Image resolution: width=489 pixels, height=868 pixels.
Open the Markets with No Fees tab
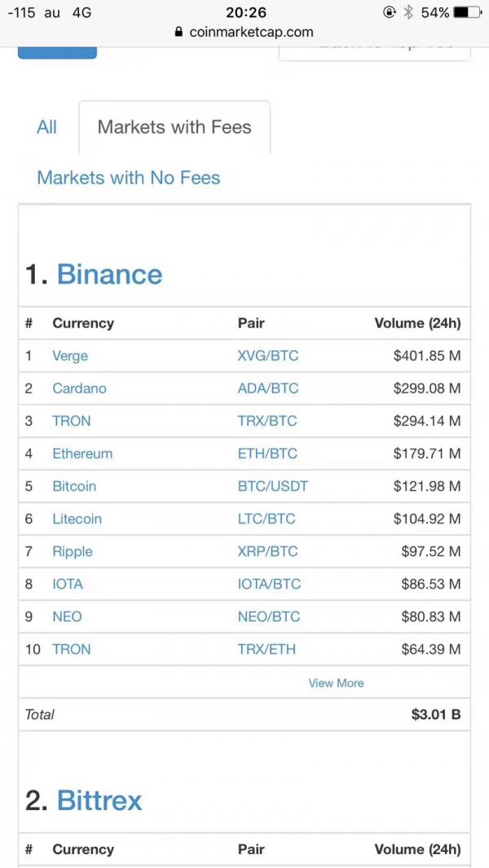pyautogui.click(x=129, y=178)
